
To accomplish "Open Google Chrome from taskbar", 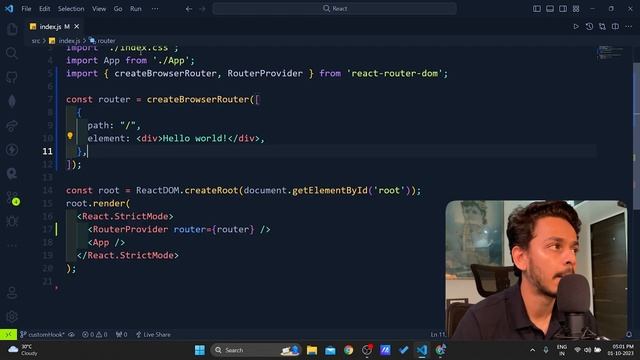I will (x=348, y=350).
